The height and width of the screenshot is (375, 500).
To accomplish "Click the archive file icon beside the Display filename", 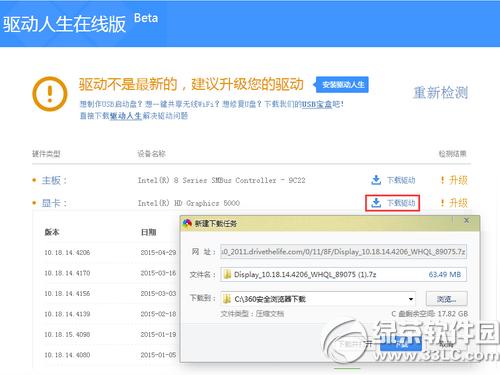I will tap(227, 274).
